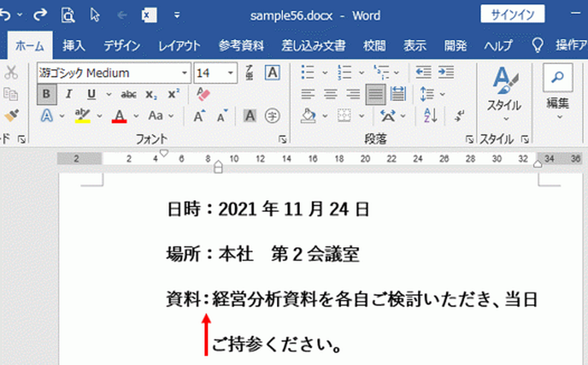Click the Redo arrow in quick access toolbar
This screenshot has height=365, width=588.
40,15
